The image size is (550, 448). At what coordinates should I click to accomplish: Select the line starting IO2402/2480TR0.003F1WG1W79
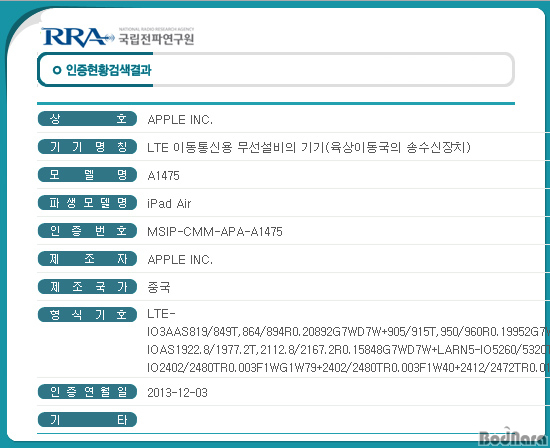coord(348,368)
